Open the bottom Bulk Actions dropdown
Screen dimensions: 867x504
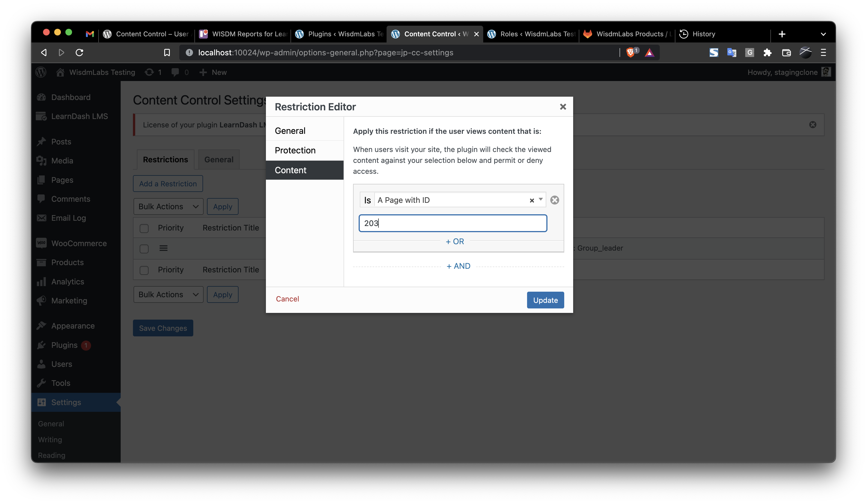tap(168, 294)
